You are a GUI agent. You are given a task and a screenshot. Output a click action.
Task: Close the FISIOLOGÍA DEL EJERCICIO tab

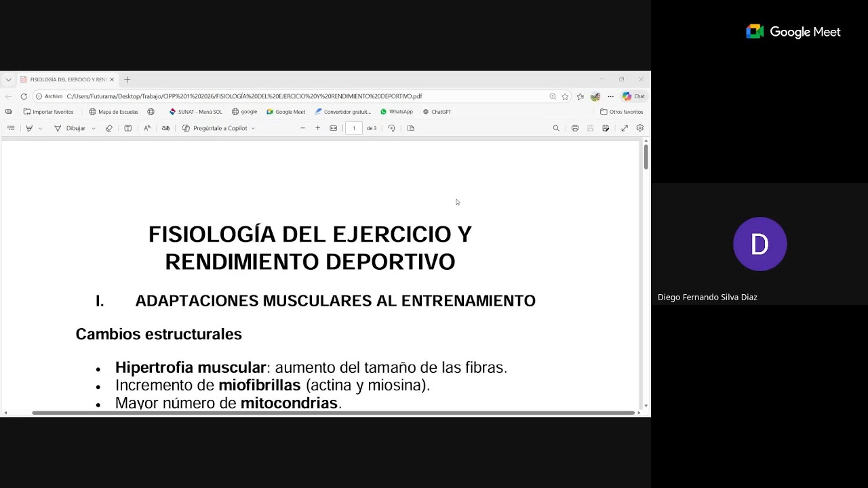click(x=112, y=79)
